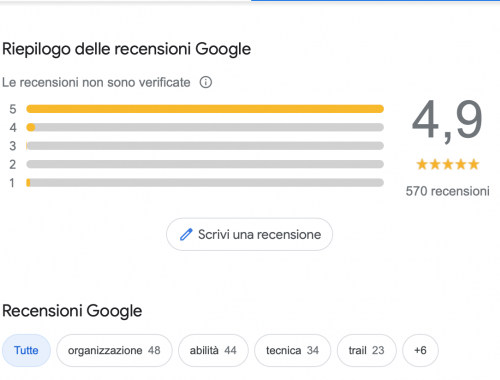This screenshot has width=500, height=380.
Task: Click the 2-star rating bar
Action: tap(205, 164)
